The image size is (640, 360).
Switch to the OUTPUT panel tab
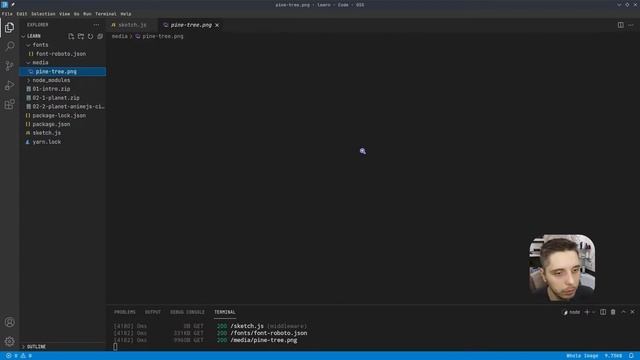tap(153, 312)
